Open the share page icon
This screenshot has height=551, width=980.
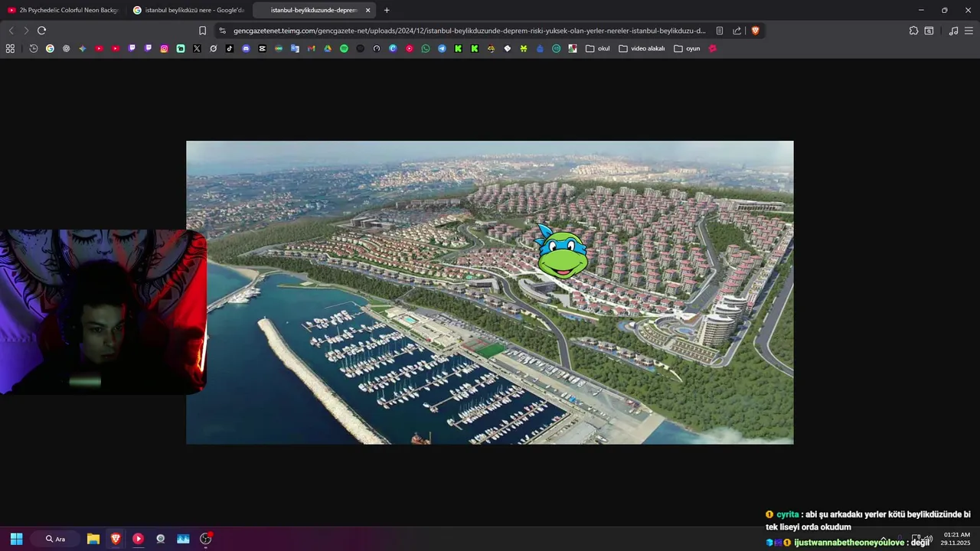(x=737, y=31)
